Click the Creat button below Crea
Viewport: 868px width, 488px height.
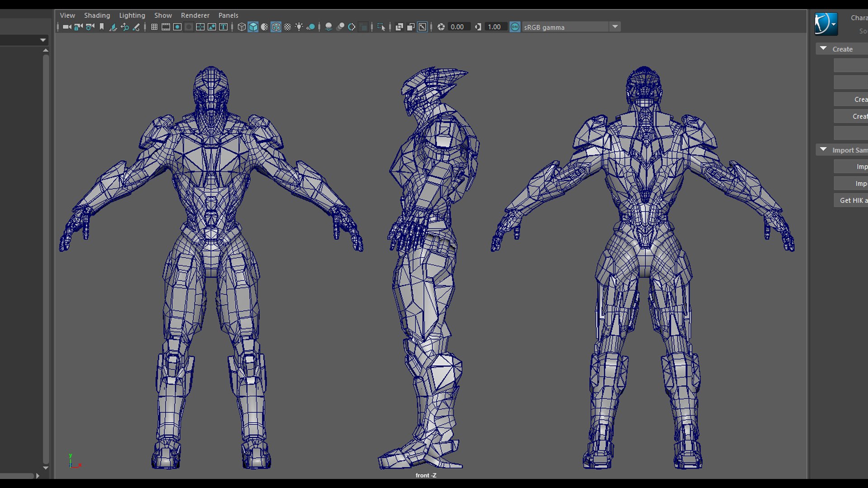pos(851,116)
